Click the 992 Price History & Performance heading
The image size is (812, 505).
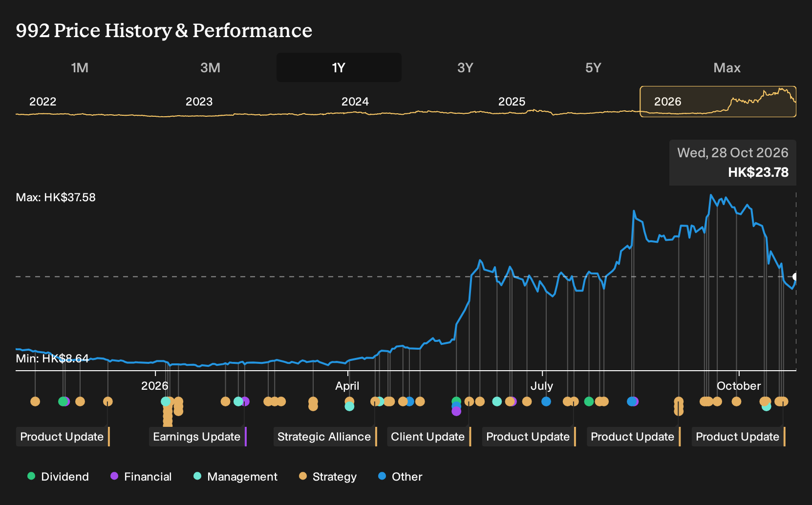coord(164,30)
